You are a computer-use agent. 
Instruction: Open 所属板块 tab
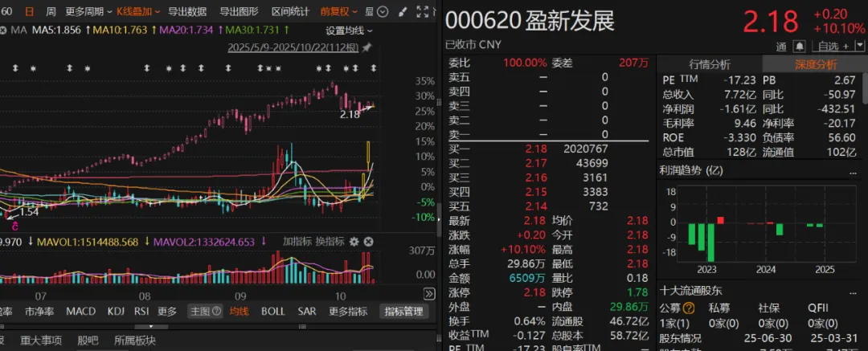(x=135, y=341)
